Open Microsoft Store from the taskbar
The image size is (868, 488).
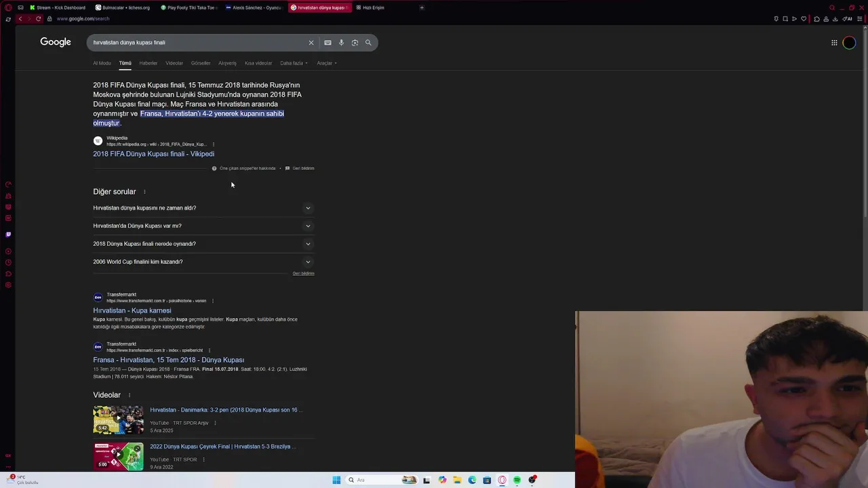pyautogui.click(x=487, y=480)
